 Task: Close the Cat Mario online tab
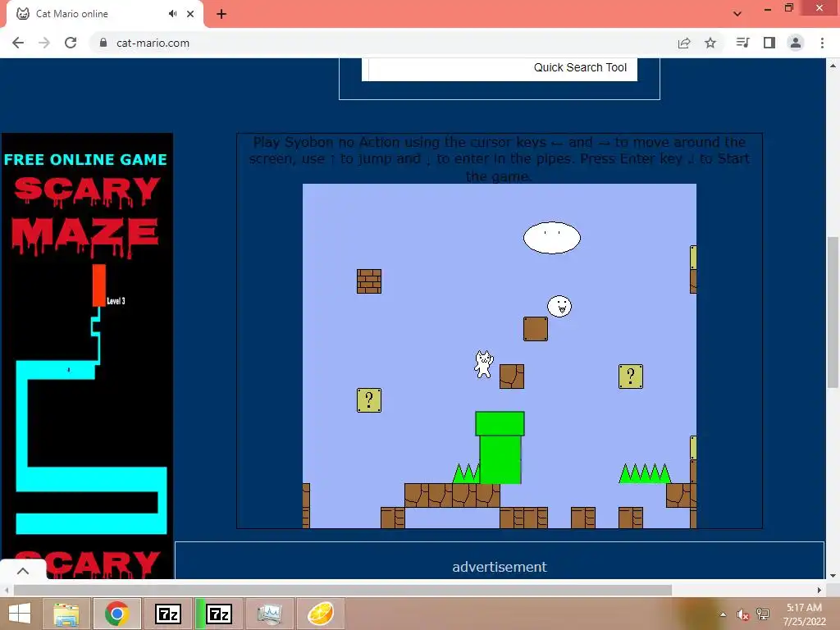point(190,14)
